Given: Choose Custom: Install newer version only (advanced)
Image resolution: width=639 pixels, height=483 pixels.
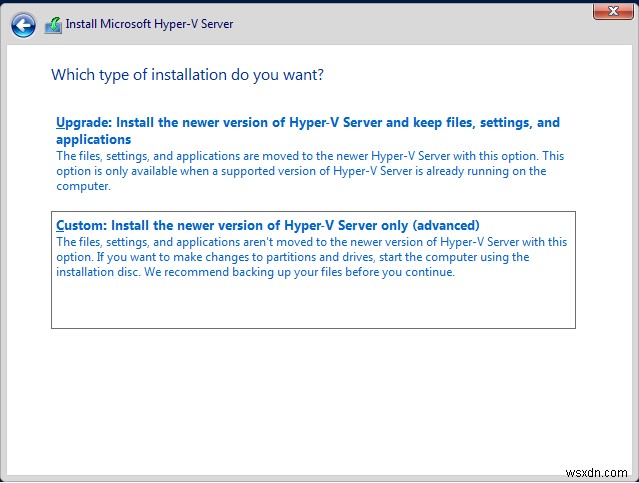Looking at the screenshot, I should (x=268, y=225).
